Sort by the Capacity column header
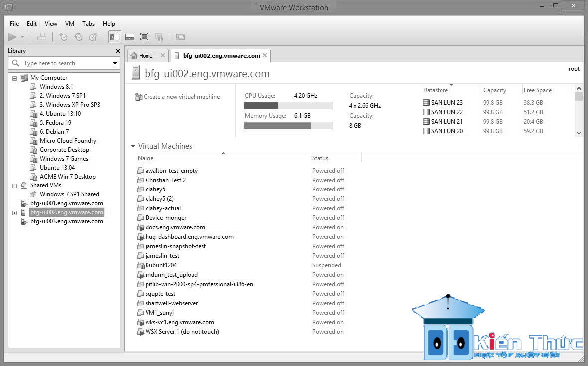 (x=495, y=90)
